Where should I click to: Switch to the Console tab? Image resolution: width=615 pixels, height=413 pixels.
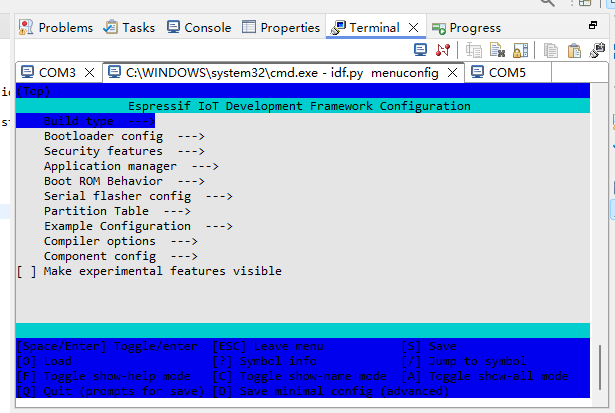click(199, 27)
